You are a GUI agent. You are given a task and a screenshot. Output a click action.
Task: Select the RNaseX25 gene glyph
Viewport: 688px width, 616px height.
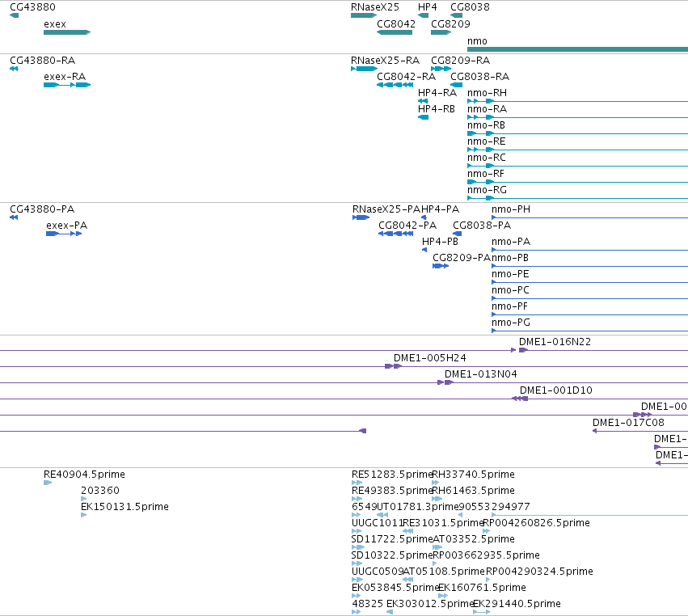364,15
